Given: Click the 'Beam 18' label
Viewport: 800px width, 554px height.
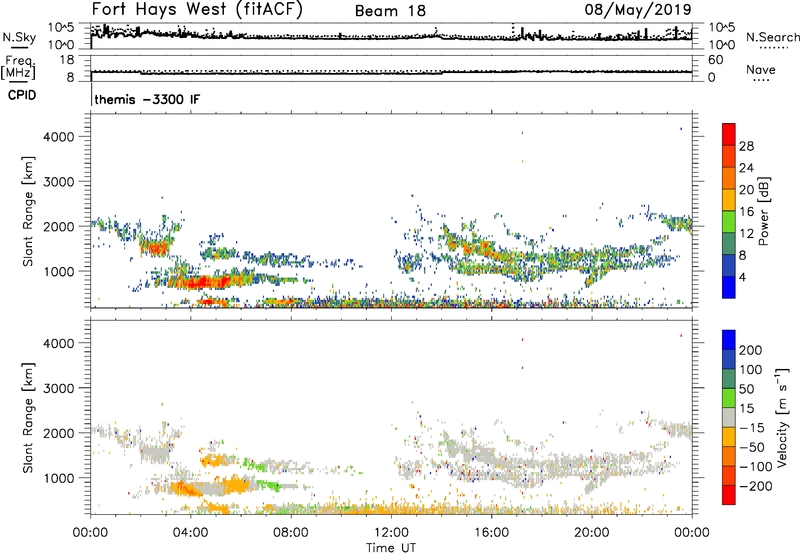Looking at the screenshot, I should [x=390, y=11].
